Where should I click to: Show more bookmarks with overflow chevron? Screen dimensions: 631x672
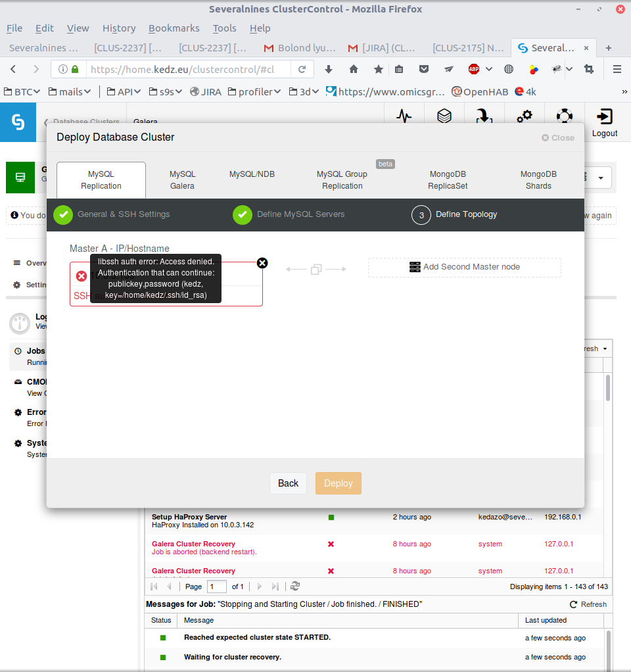624,91
